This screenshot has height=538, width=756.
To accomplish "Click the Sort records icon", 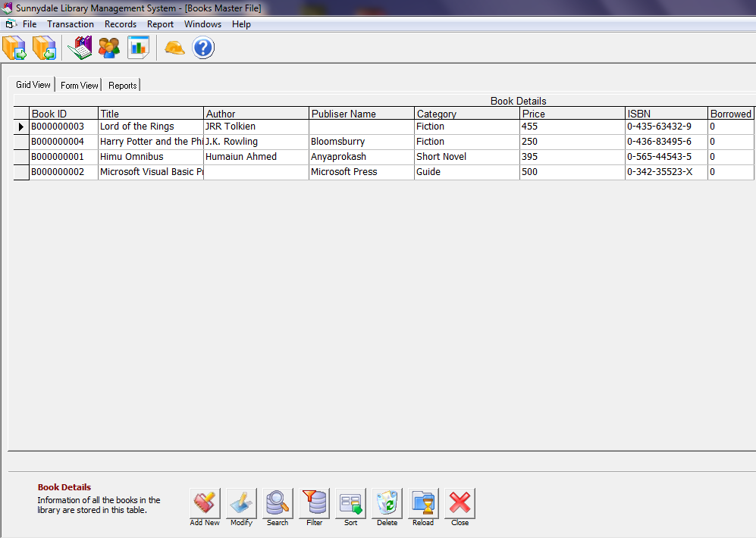I will click(350, 502).
